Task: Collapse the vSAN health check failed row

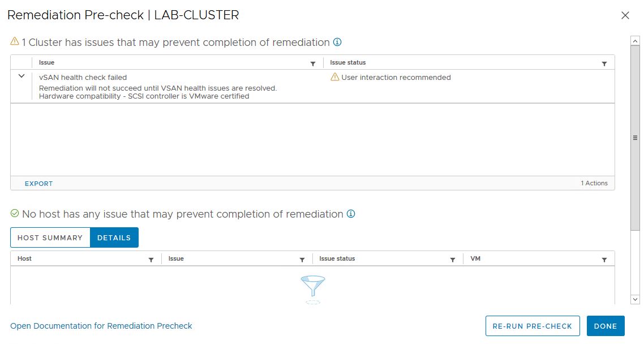Action: pos(22,77)
